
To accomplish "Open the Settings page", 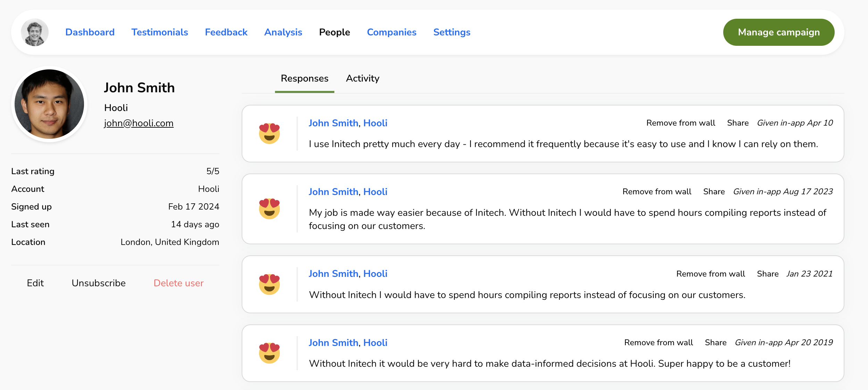I will click(451, 32).
